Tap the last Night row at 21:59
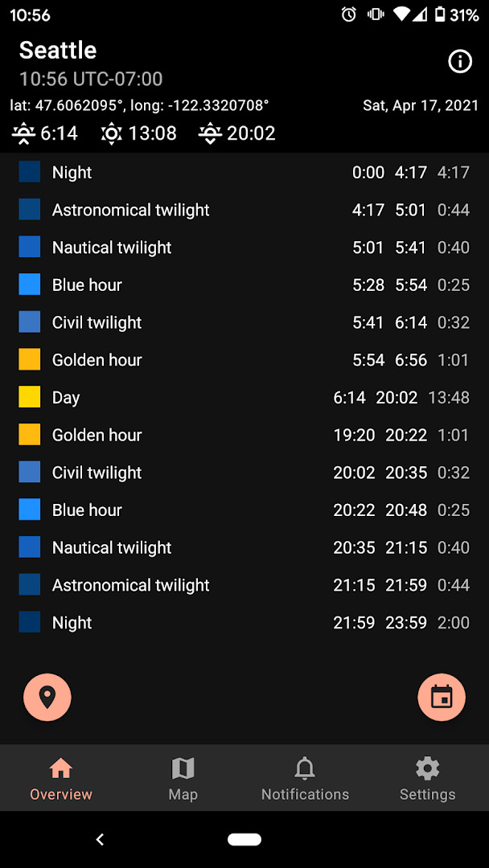Image resolution: width=489 pixels, height=868 pixels. (x=244, y=623)
